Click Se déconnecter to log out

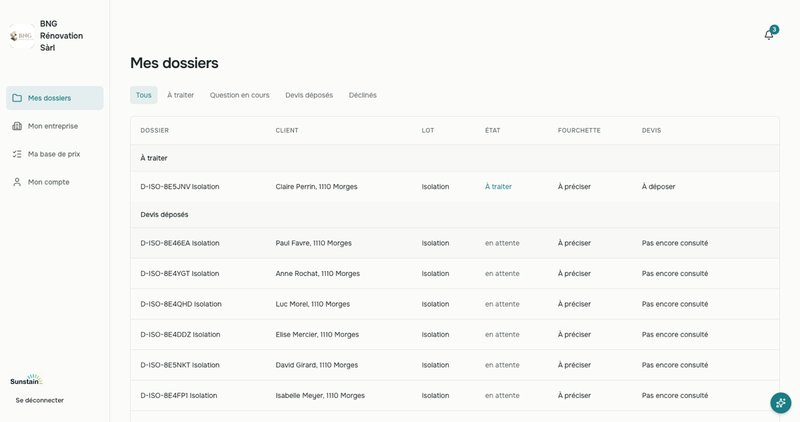tap(40, 400)
